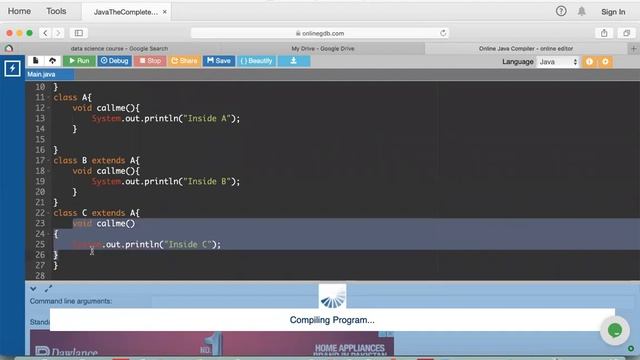Start the Debug session
The image size is (640, 360).
(x=114, y=61)
